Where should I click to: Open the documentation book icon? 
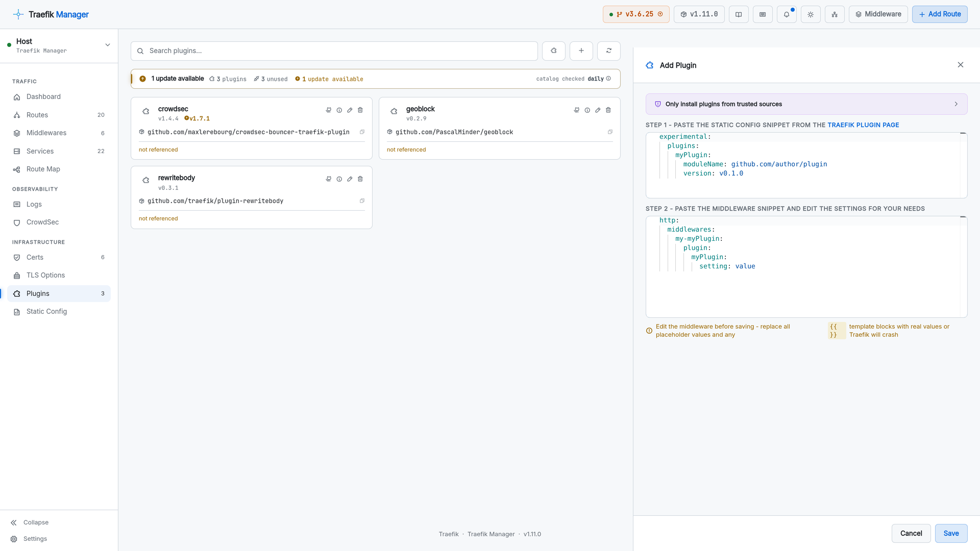click(x=739, y=14)
